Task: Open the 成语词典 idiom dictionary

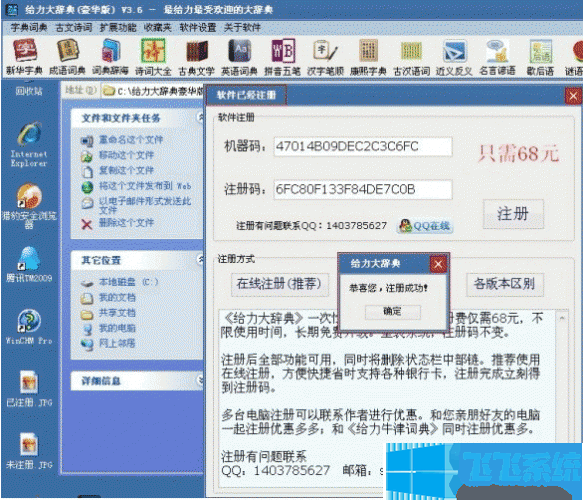Action: click(x=67, y=57)
